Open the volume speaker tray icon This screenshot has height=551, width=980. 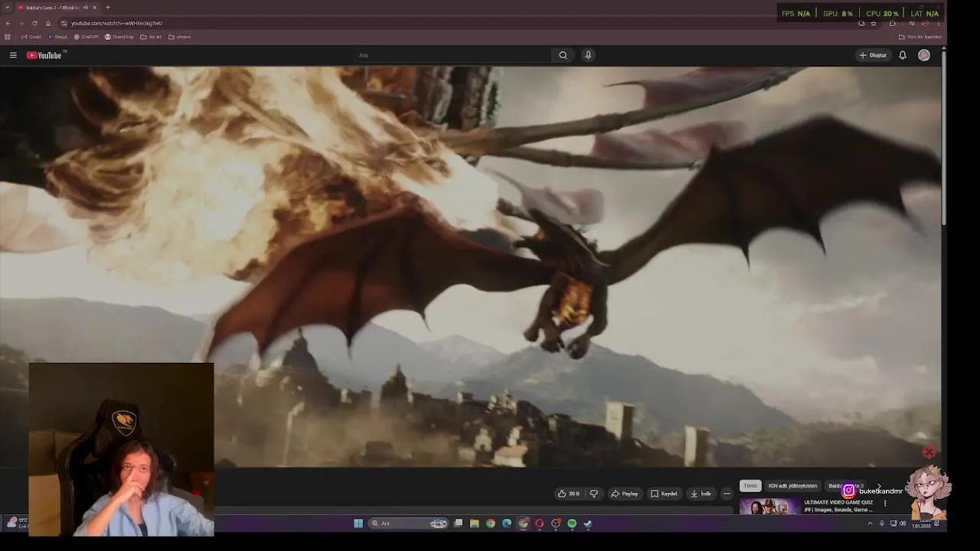(903, 523)
